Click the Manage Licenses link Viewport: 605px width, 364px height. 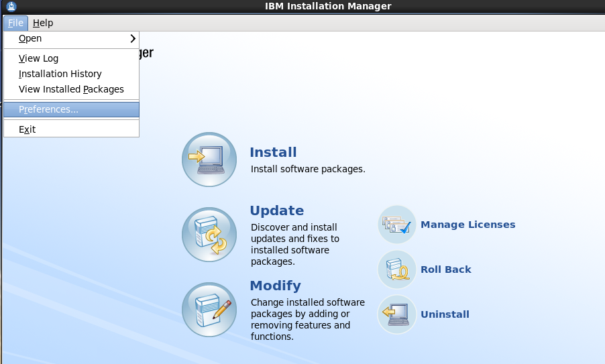pyautogui.click(x=468, y=225)
